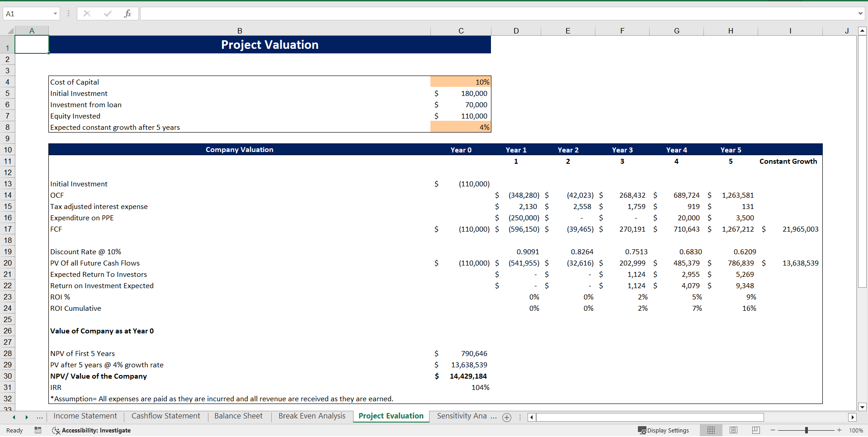The image size is (868, 437).
Task: Click the ellipsis to list all sheets
Action: click(40, 418)
